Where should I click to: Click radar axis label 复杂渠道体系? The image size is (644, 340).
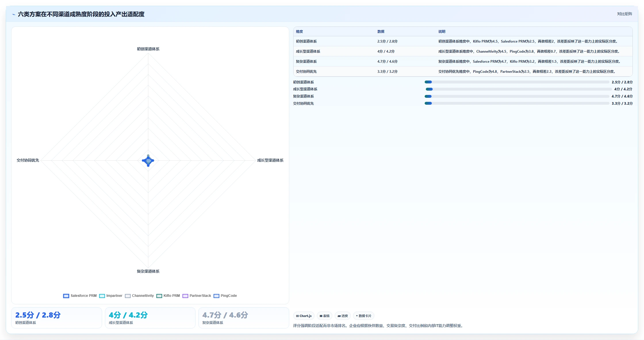[148, 272]
